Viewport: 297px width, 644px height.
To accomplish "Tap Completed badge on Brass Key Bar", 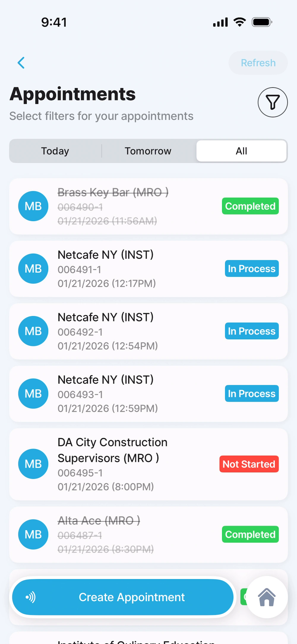I will pos(250,206).
